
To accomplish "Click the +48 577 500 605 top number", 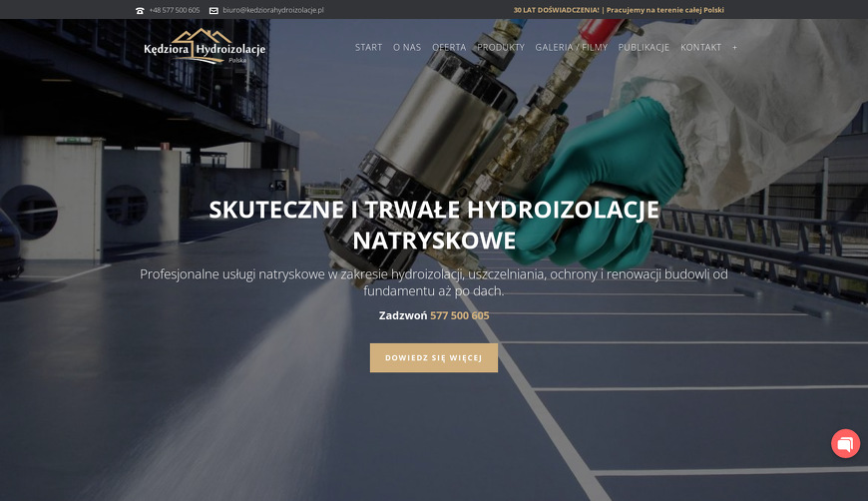I will click(175, 10).
